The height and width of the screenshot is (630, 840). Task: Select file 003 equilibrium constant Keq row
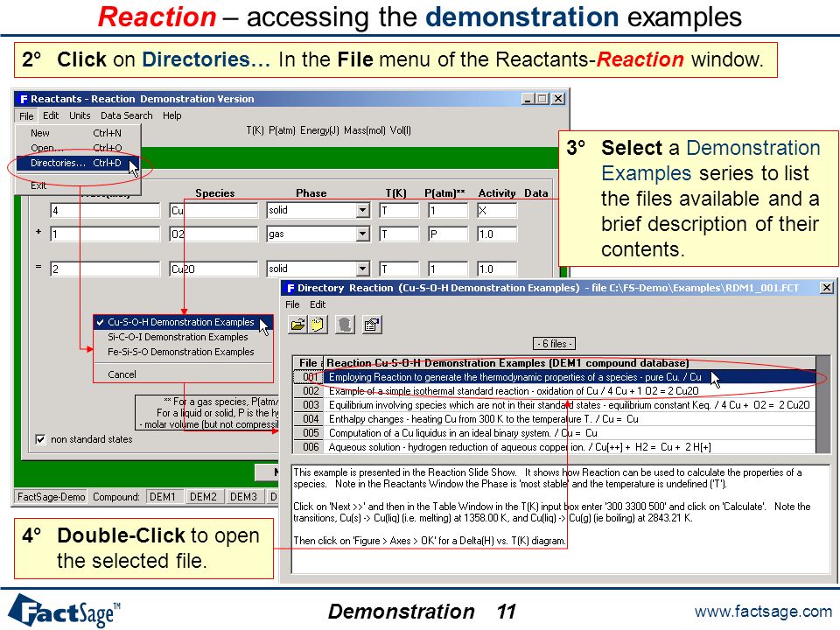pyautogui.click(x=555, y=405)
